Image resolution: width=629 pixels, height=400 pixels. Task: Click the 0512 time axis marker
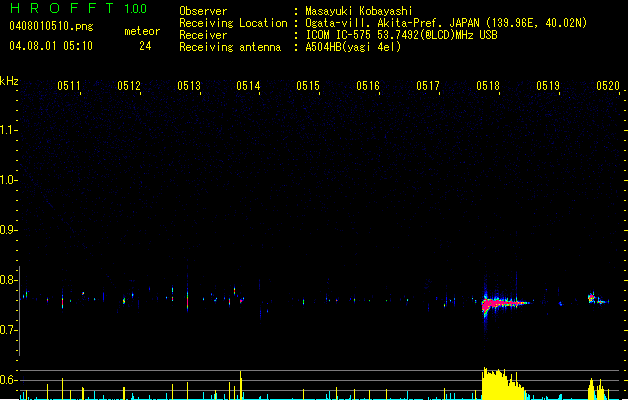click(129, 86)
